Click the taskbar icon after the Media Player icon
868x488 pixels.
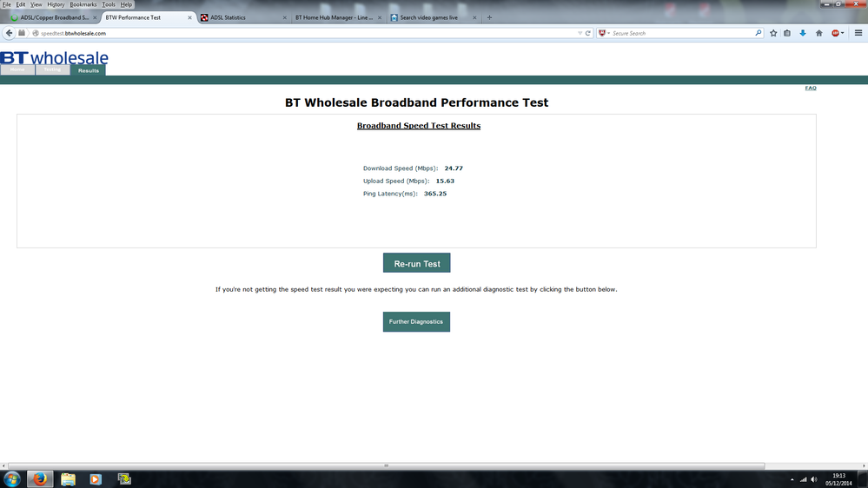click(124, 479)
